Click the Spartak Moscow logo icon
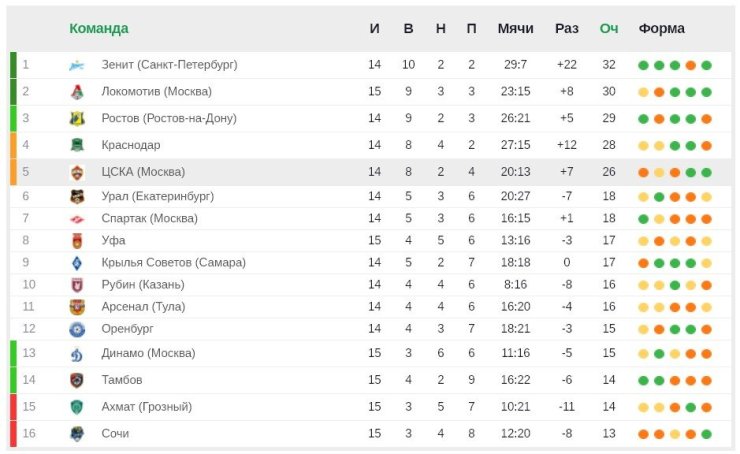740x454 pixels. click(77, 219)
